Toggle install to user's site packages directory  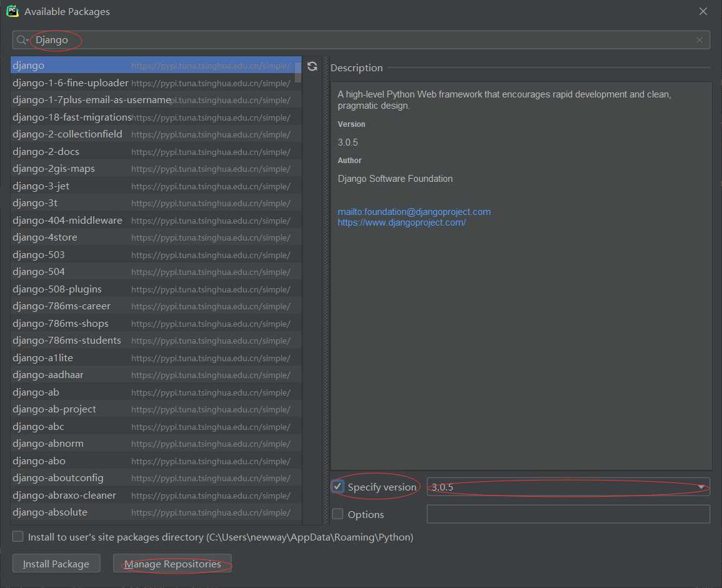pos(18,537)
